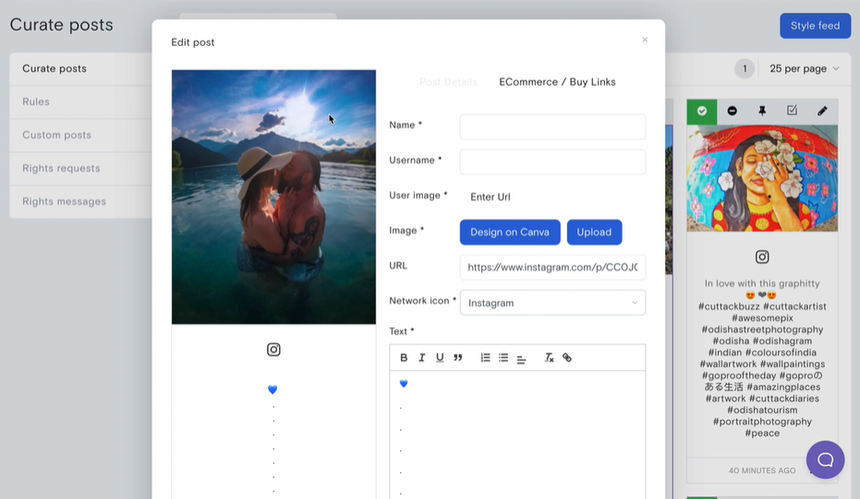The height and width of the screenshot is (499, 860).
Task: Create a bulleted list in editor
Action: tap(503, 358)
